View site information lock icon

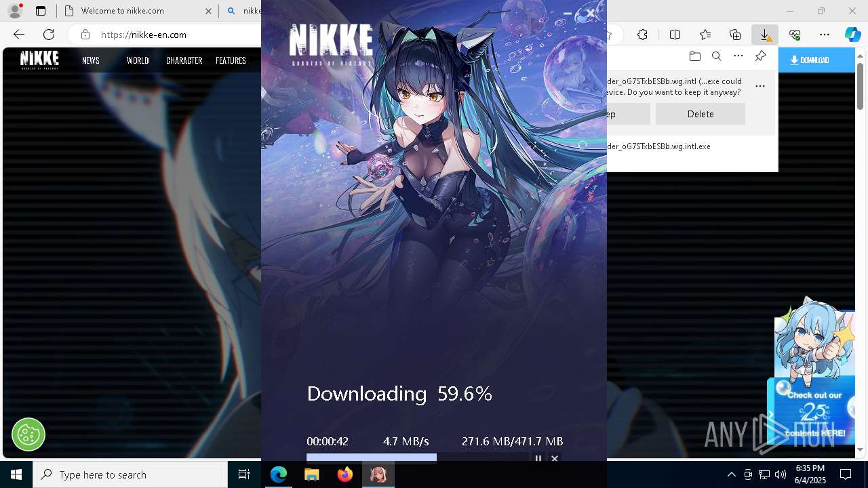pos(85,35)
